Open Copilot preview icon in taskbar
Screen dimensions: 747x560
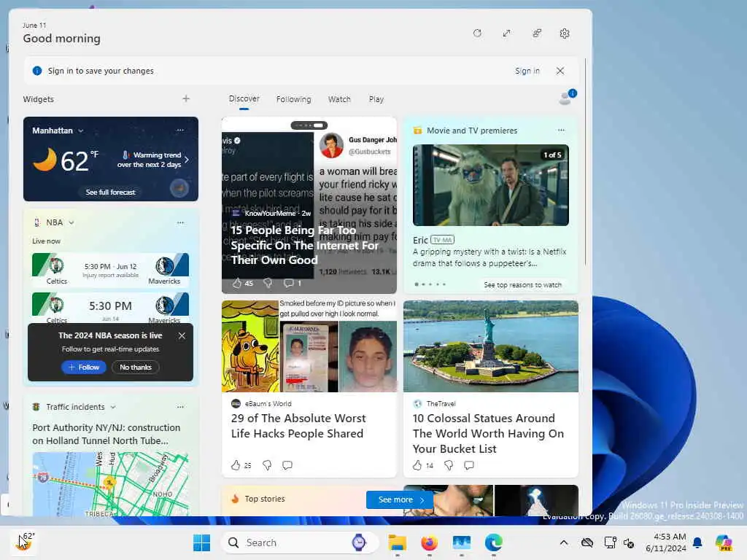tap(724, 542)
